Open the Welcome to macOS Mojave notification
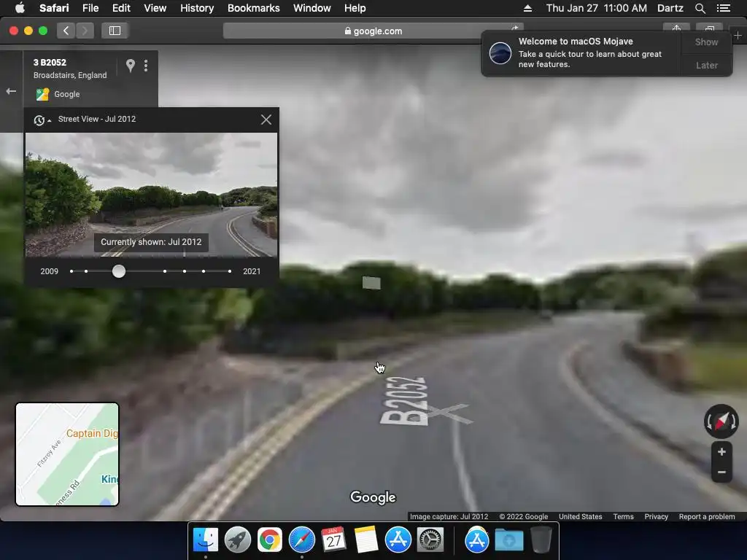The width and height of the screenshot is (747, 560). (581, 52)
